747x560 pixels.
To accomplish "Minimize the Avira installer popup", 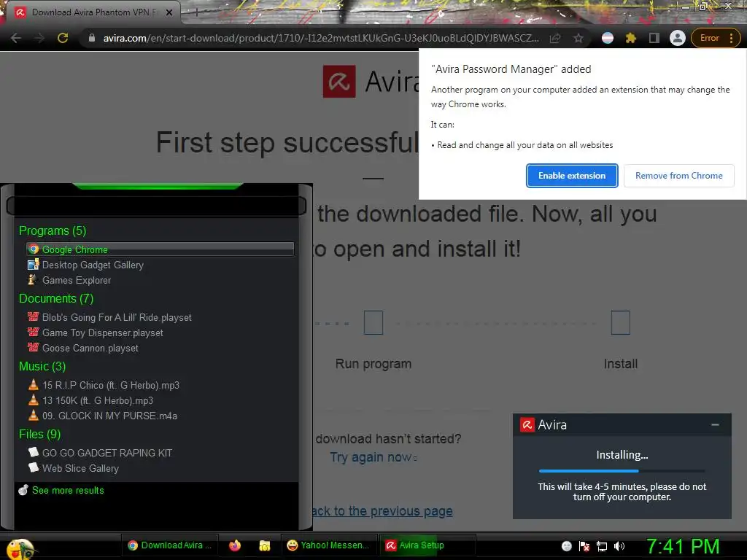I will (715, 424).
